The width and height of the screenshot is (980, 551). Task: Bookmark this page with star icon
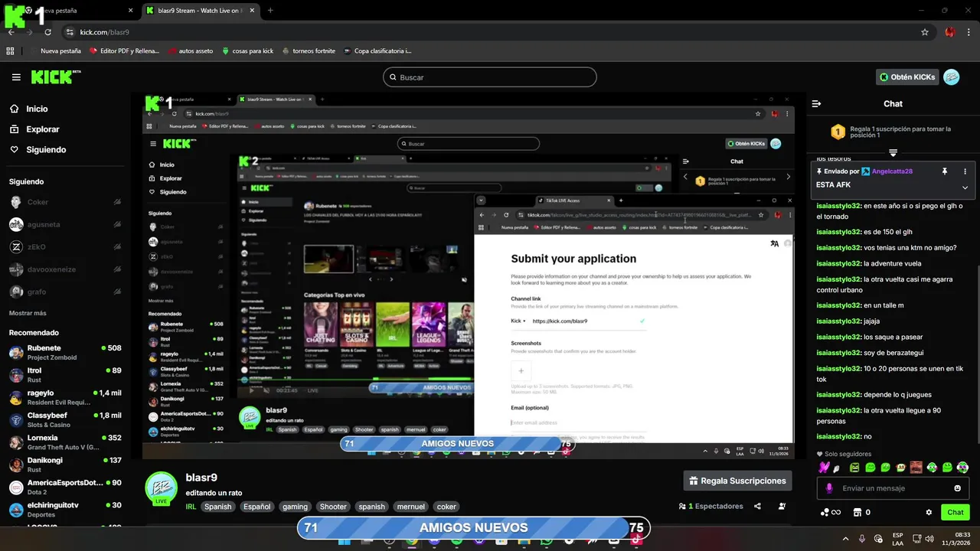[x=925, y=32]
